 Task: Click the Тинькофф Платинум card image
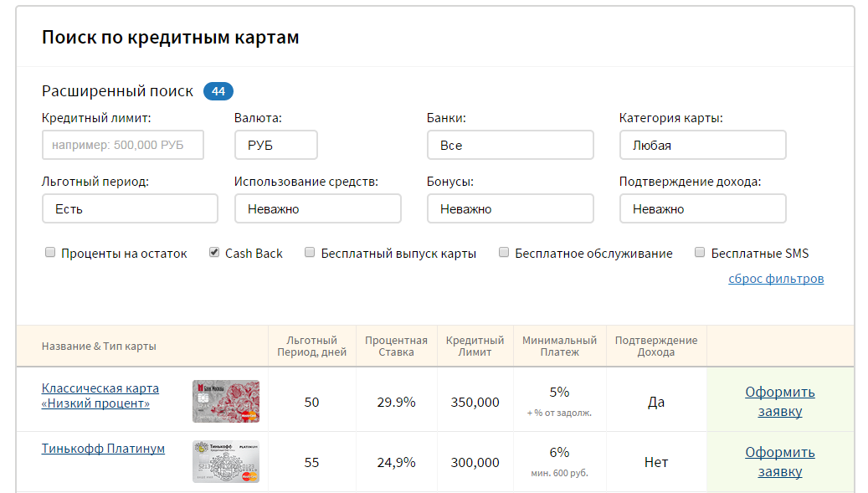(226, 461)
